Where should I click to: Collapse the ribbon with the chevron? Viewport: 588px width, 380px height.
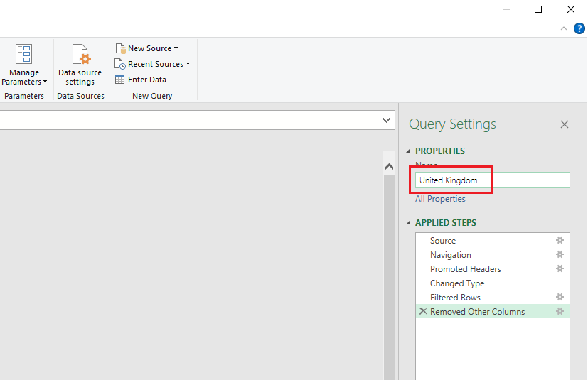point(564,29)
